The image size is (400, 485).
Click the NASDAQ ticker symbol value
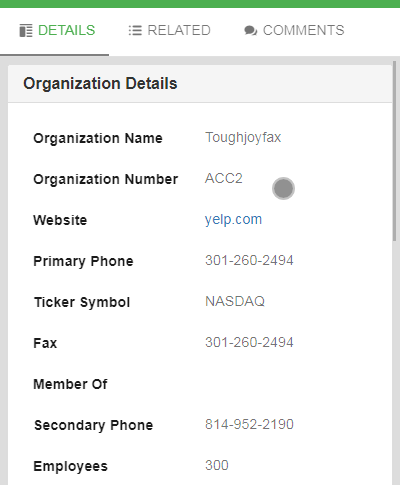235,301
